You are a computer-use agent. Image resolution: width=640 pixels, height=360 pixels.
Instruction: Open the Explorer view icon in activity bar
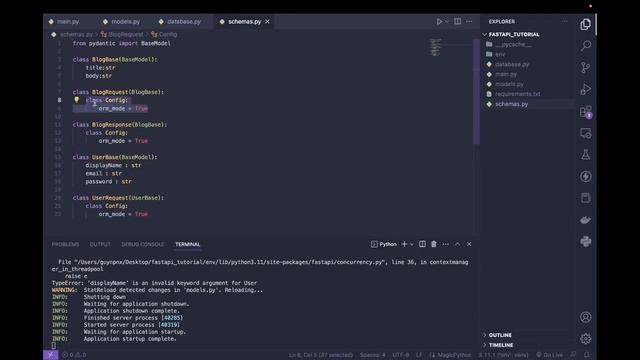(x=585, y=24)
